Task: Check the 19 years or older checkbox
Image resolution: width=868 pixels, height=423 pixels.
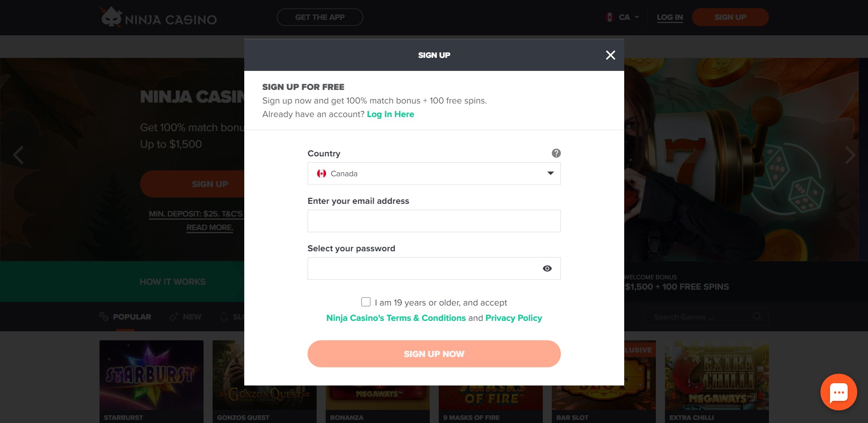Action: point(366,302)
